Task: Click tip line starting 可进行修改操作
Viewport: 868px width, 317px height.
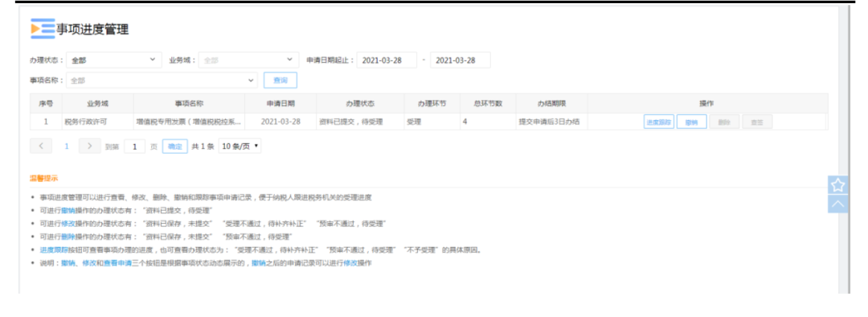Action: click(212, 224)
